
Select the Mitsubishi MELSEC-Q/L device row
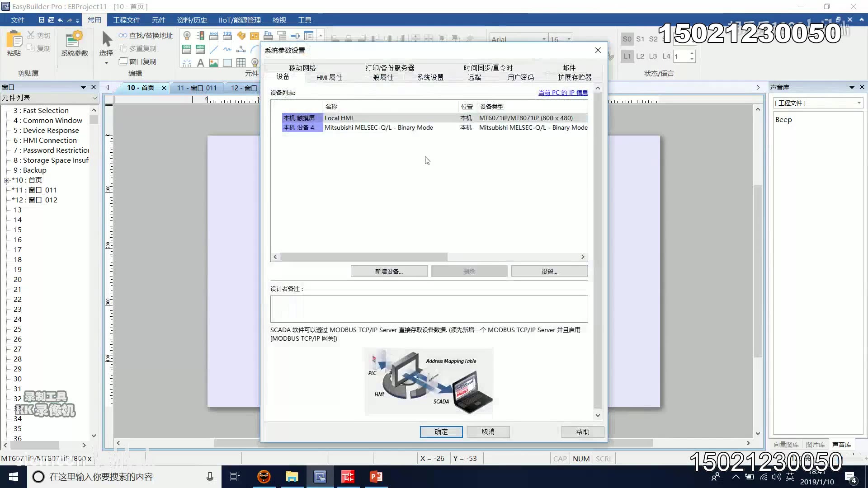click(407, 128)
